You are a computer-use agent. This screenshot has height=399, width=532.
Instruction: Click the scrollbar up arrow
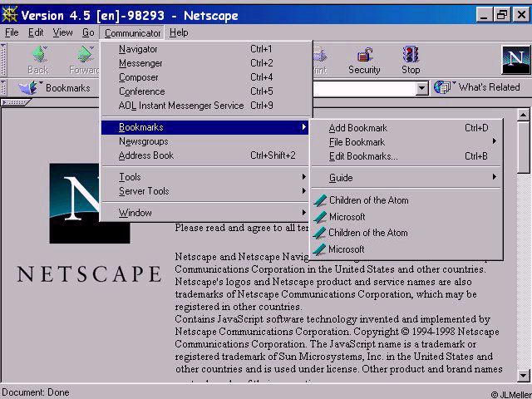523,115
